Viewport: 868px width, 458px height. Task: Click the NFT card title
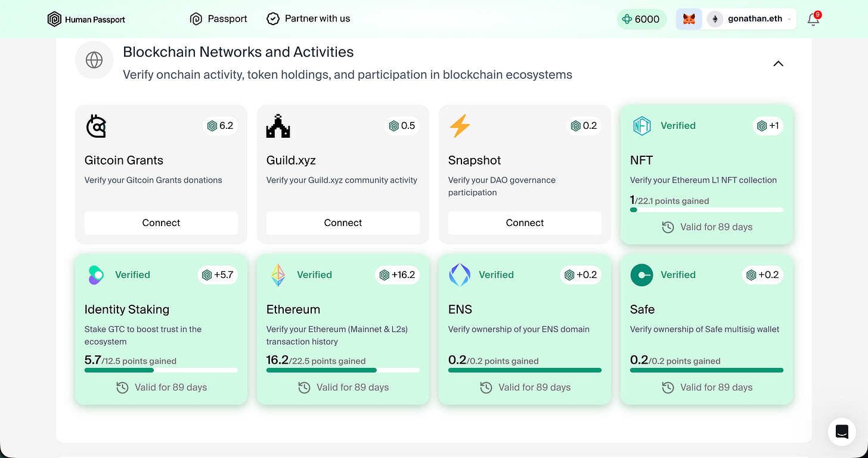pyautogui.click(x=641, y=160)
